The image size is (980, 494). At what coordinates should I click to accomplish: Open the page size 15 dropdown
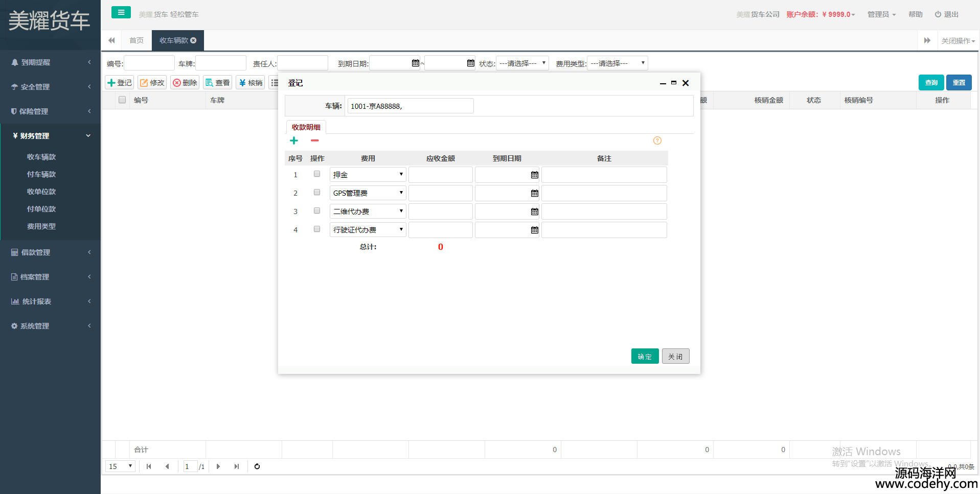point(120,466)
